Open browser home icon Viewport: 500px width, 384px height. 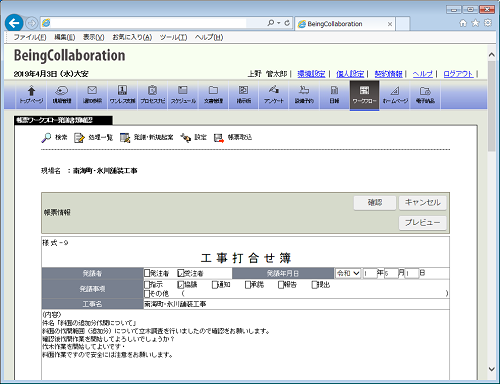click(463, 23)
